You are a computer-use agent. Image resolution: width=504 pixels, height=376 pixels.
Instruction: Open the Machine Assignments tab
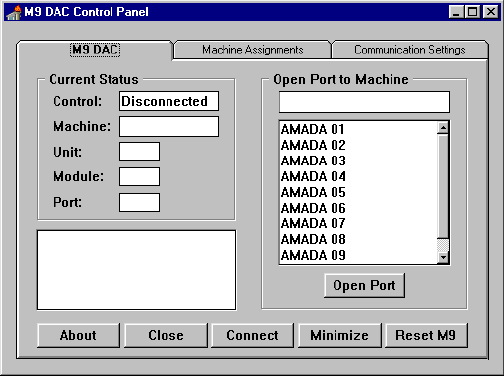point(253,50)
